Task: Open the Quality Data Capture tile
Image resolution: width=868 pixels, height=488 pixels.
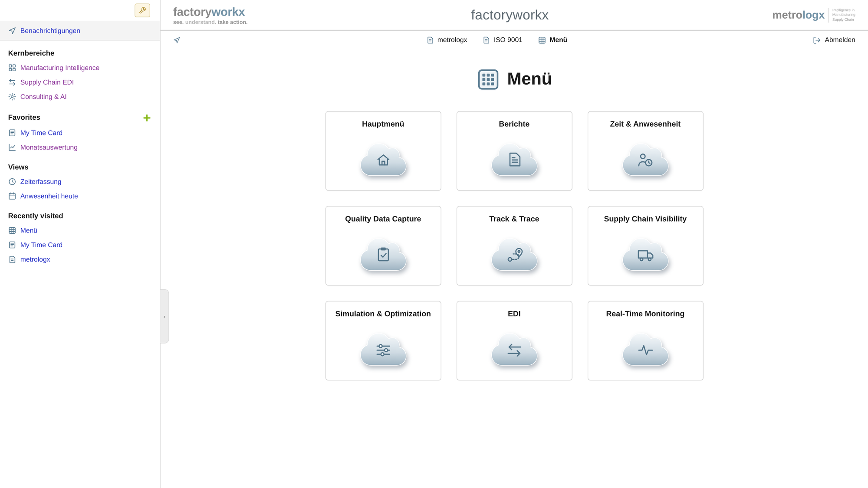Action: coord(383,246)
